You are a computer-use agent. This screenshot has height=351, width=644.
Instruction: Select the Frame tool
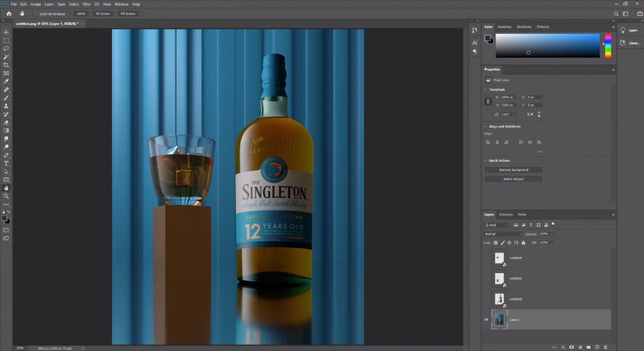click(x=6, y=73)
